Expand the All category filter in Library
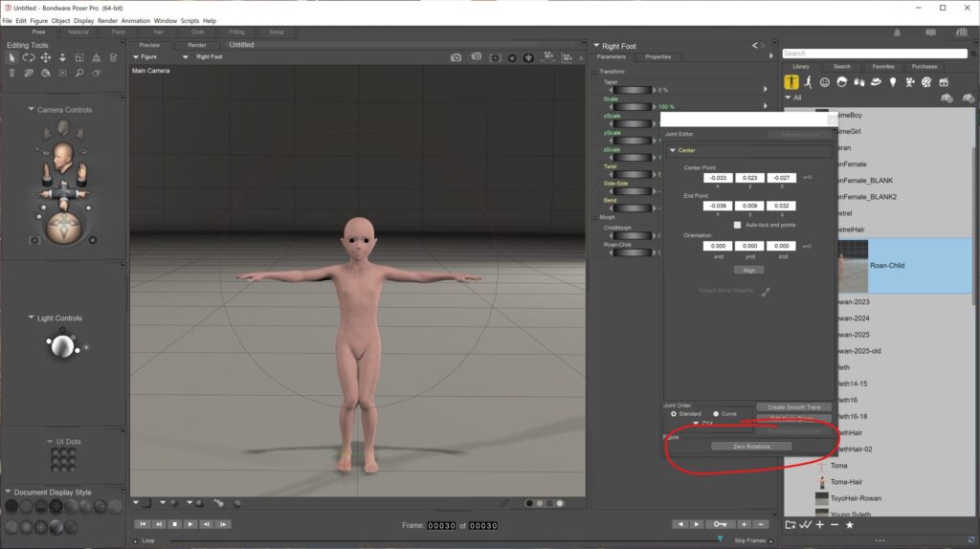This screenshot has width=980, height=549. 789,98
